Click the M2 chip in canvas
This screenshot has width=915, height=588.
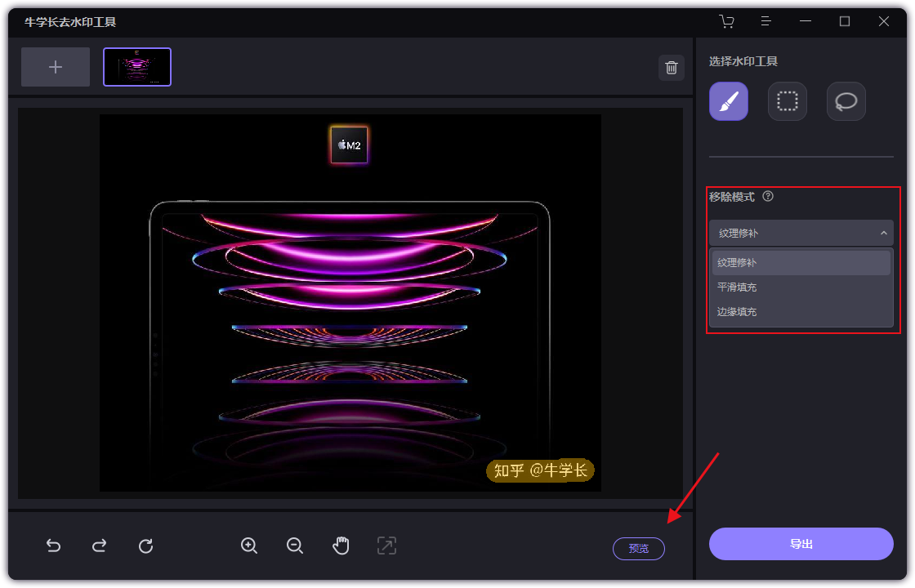click(350, 145)
